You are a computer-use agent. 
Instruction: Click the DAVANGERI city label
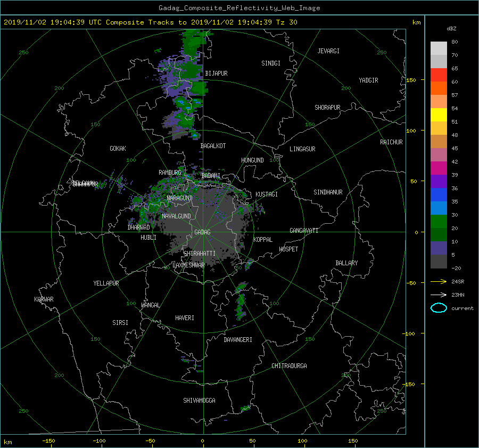[238, 340]
